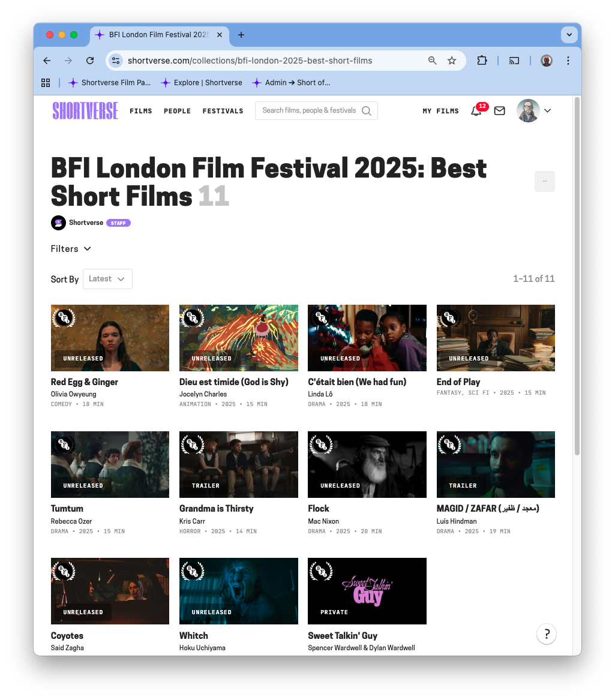Switch to the PEOPLE section

point(177,111)
